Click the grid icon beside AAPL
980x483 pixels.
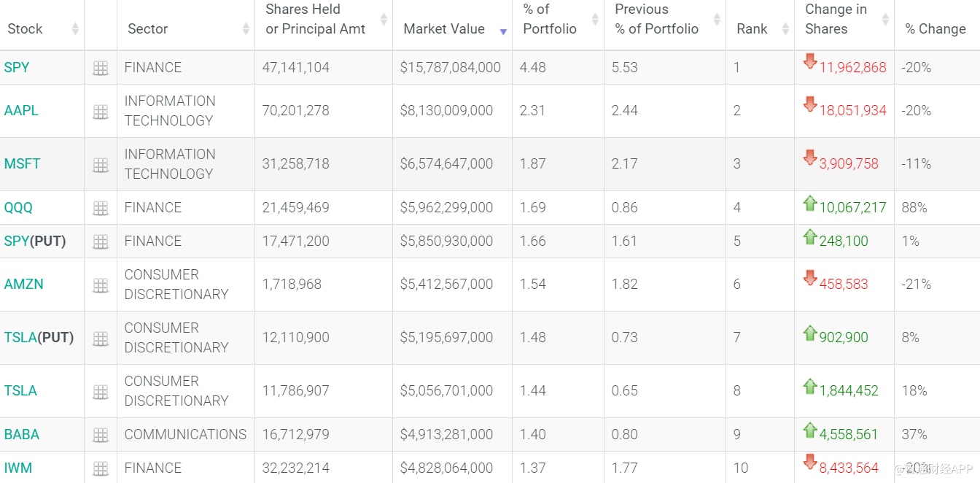pyautogui.click(x=101, y=112)
